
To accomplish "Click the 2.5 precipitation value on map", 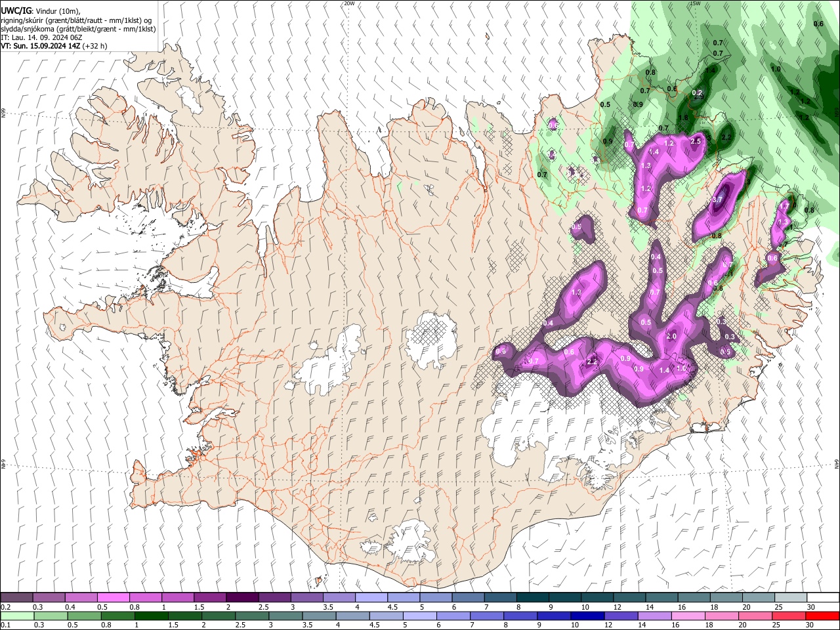I will 696,141.
